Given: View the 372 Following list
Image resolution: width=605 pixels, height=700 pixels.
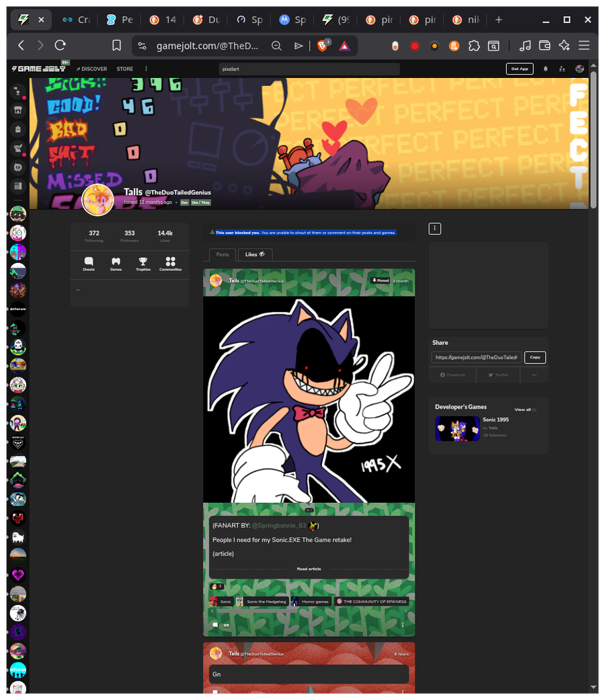Looking at the screenshot, I should (x=94, y=236).
